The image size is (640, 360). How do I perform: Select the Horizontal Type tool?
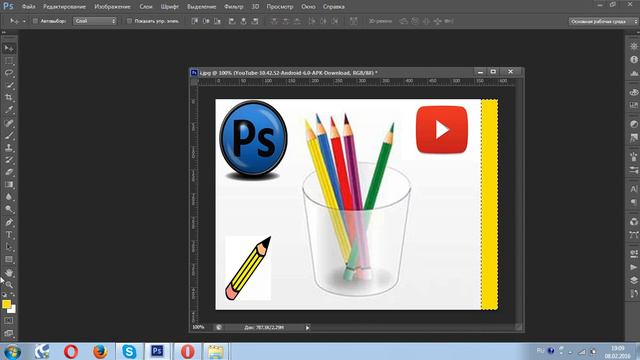click(9, 235)
